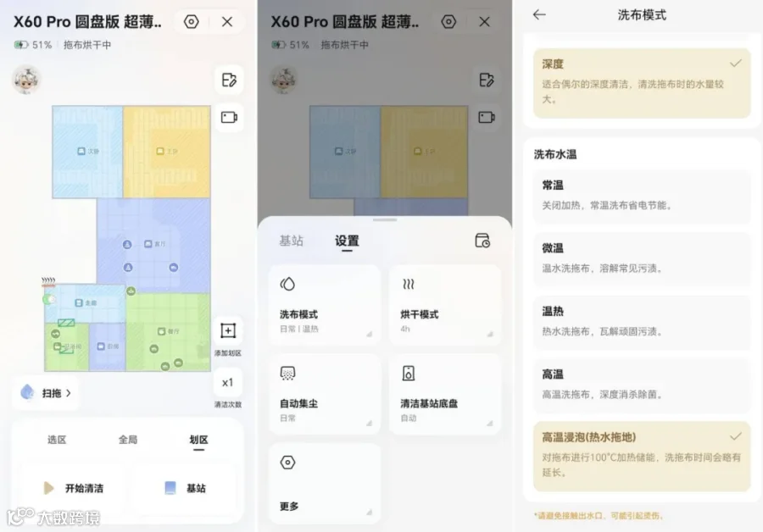Tap the Add zone (添加划区) square icon

(x=228, y=330)
